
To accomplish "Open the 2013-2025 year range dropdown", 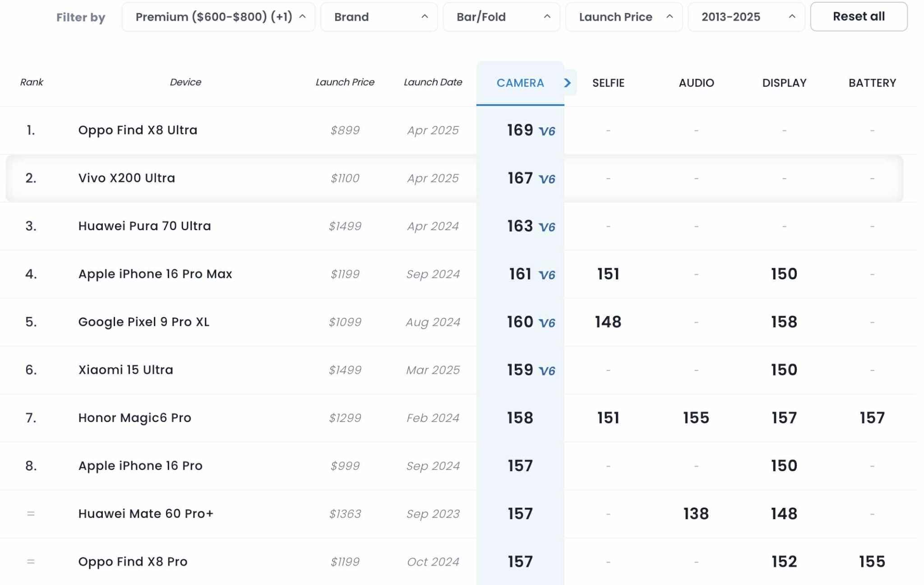I will coord(746,17).
